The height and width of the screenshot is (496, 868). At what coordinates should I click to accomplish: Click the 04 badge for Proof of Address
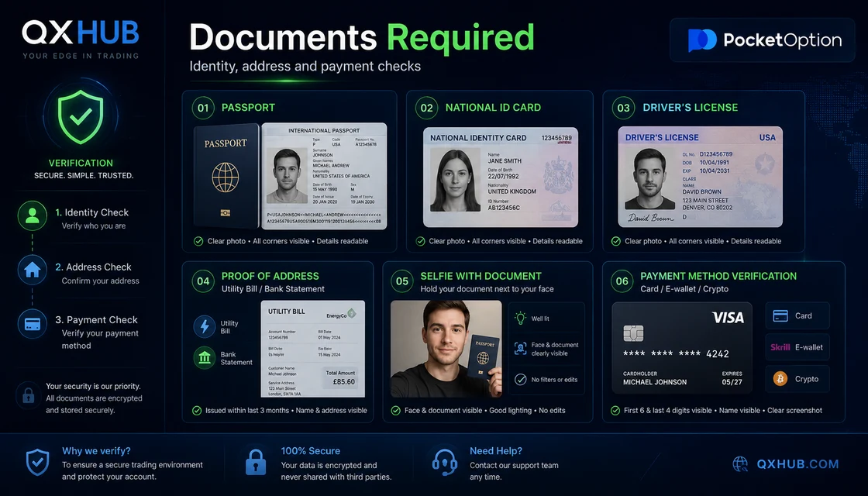(203, 281)
